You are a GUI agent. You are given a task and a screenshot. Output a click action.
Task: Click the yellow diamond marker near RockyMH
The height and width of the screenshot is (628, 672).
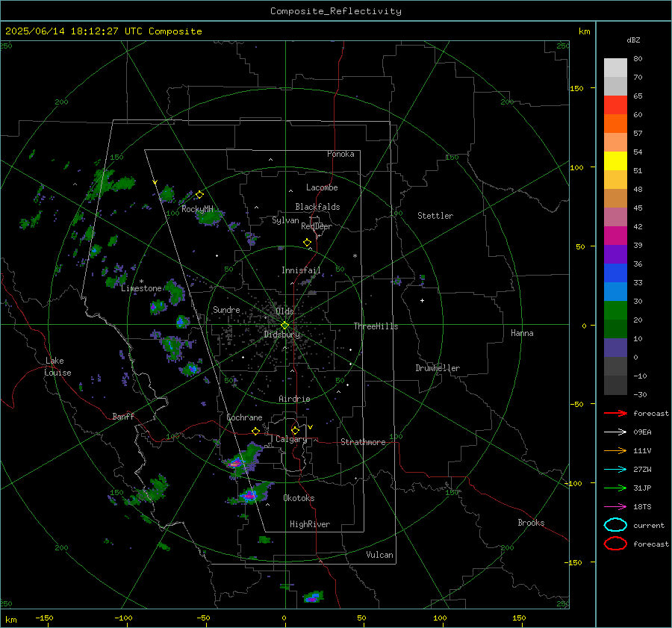(x=199, y=195)
